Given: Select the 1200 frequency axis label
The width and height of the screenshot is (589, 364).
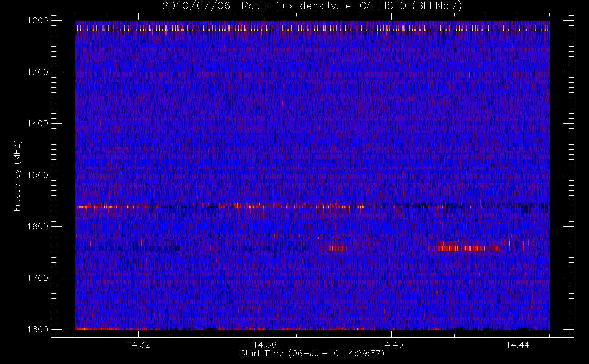Looking at the screenshot, I should 38,21.
